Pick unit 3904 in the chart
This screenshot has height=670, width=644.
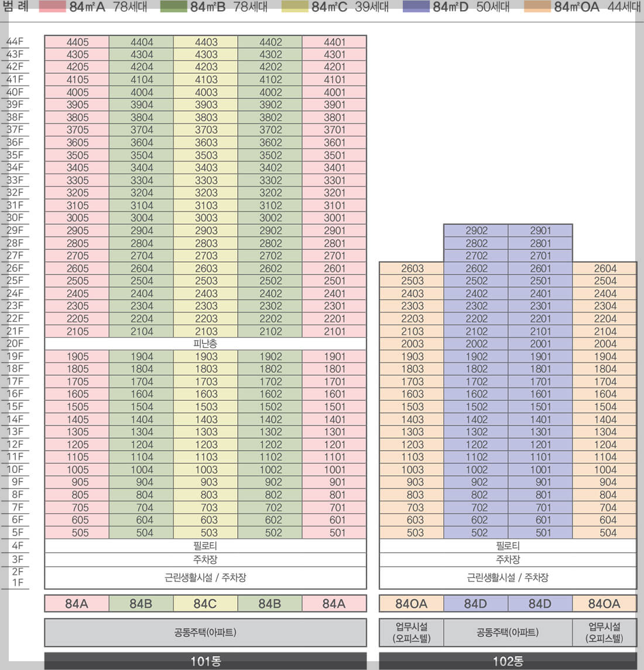141,105
